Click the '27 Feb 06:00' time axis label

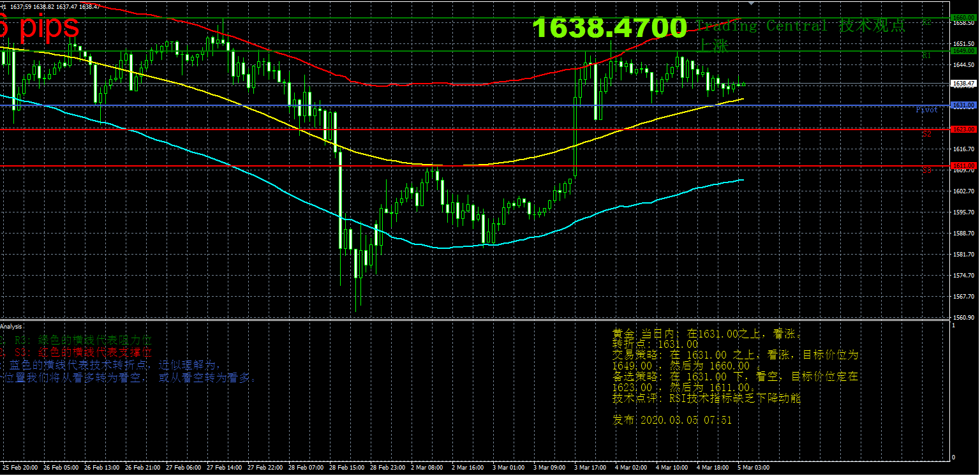tap(183, 467)
